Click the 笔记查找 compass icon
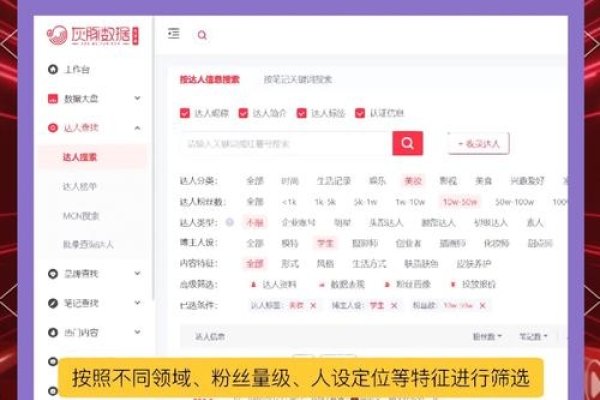The image size is (600, 400). [x=53, y=303]
